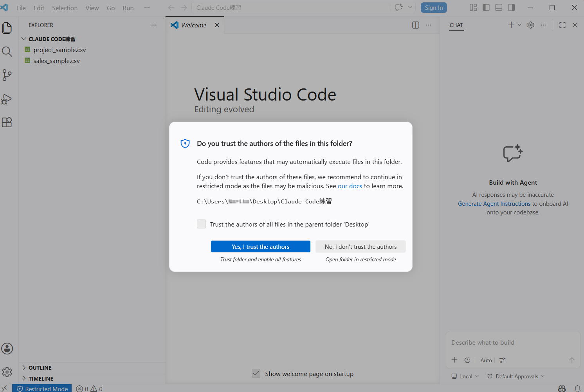The height and width of the screenshot is (392, 584).
Task: Click the Customize Layout icon
Action: (x=473, y=7)
